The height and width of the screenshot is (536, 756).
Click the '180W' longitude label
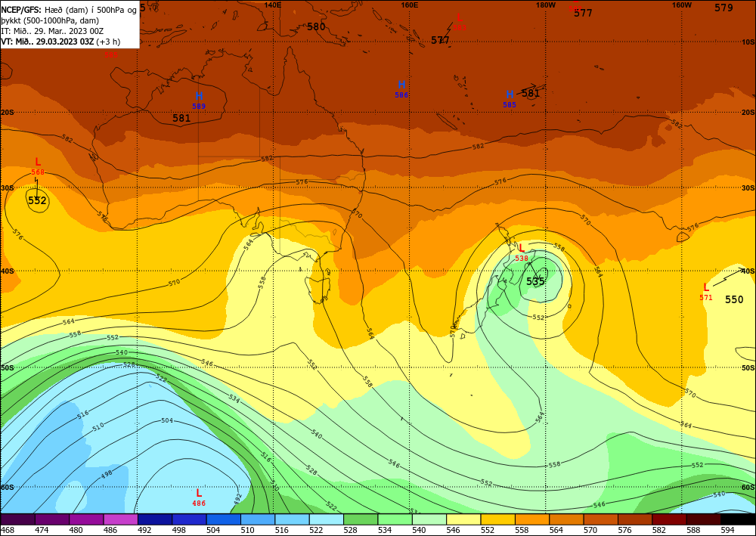(x=546, y=5)
